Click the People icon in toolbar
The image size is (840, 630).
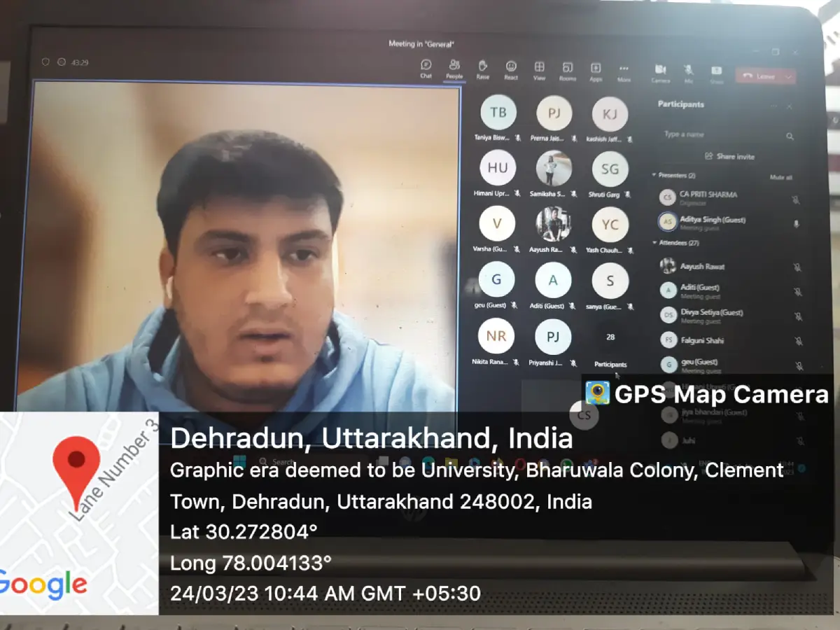coord(454,68)
